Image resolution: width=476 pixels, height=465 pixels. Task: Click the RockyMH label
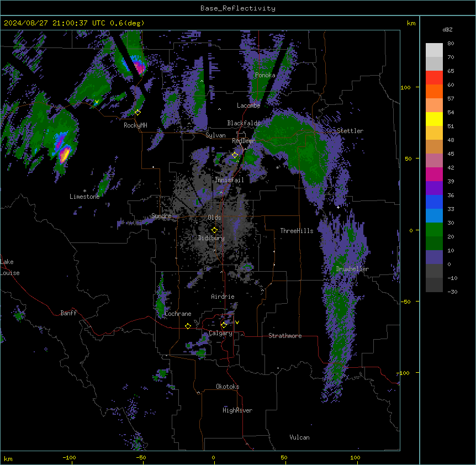[x=135, y=125]
